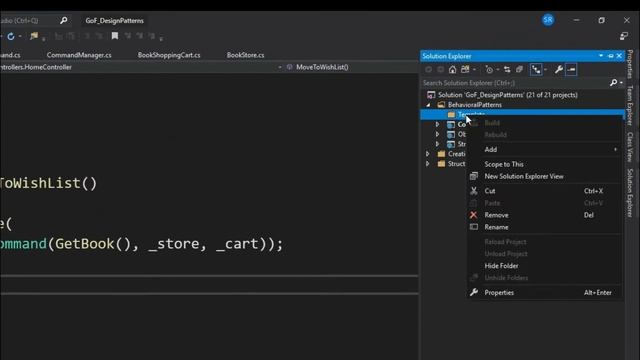The height and width of the screenshot is (360, 640).
Task: Open the dropdown beside the circular arrow icon
Action: 20,36
